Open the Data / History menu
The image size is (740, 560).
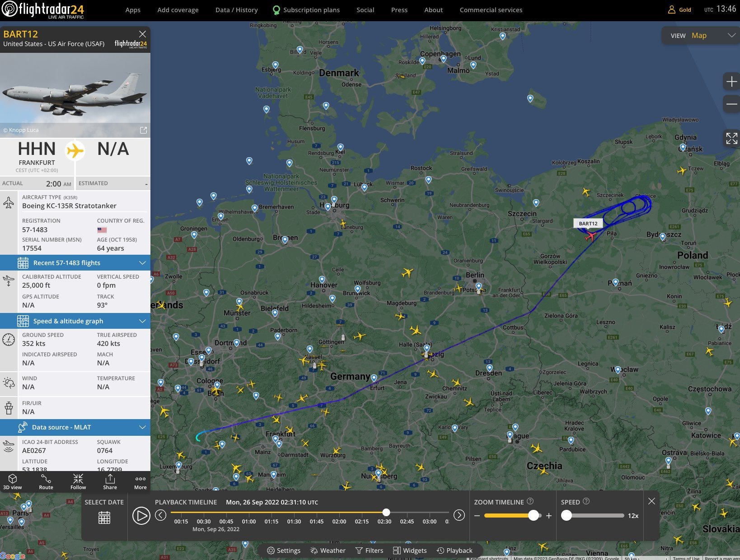pos(237,10)
